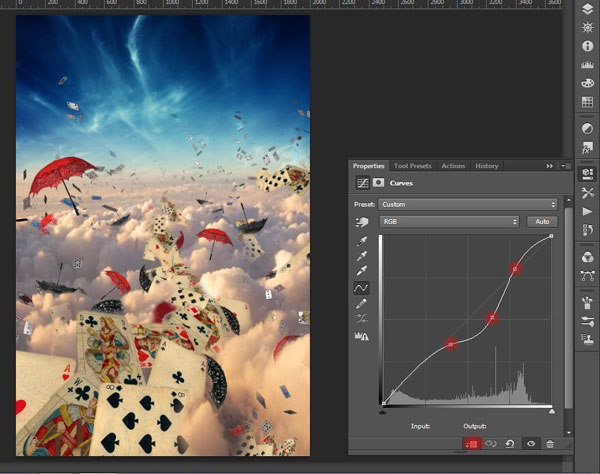The image size is (600, 474).
Task: Reset Curves to adjustment defaults
Action: tap(510, 444)
